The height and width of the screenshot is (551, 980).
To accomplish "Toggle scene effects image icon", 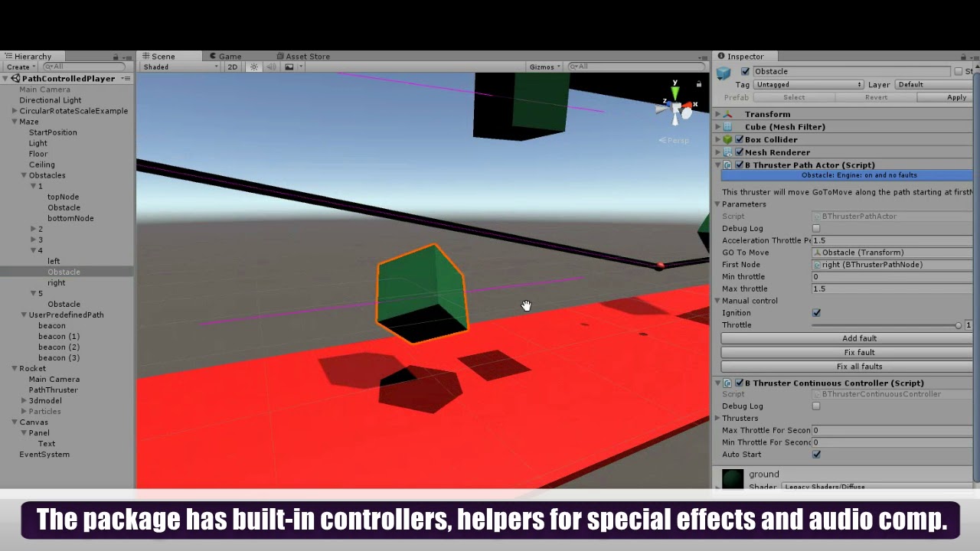I will pos(289,67).
